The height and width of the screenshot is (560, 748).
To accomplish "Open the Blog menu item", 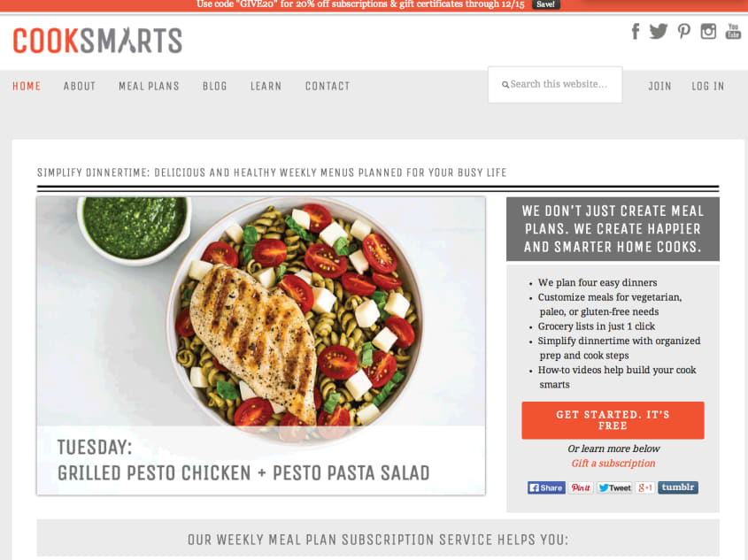I will click(215, 87).
